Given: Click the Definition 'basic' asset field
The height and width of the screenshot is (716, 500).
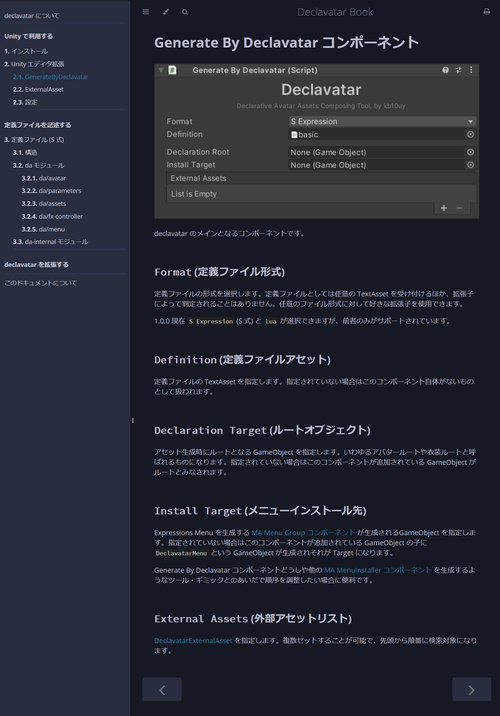Looking at the screenshot, I should [x=376, y=135].
